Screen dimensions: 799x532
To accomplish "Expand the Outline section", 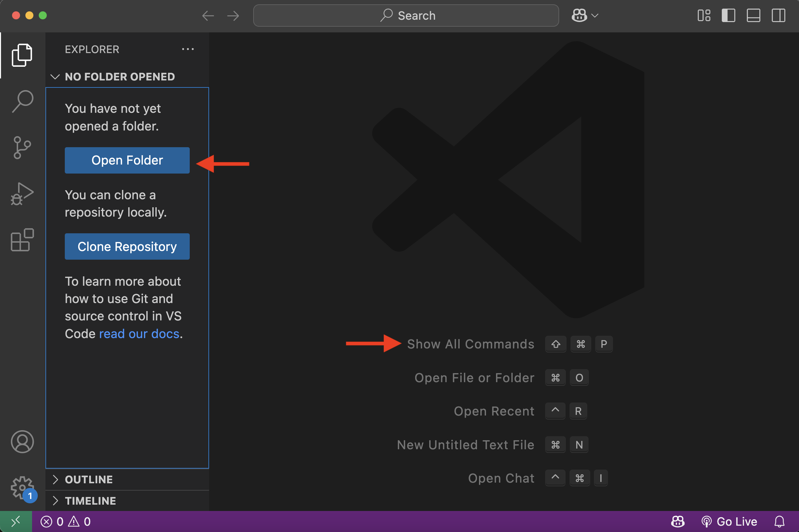I will 89,479.
